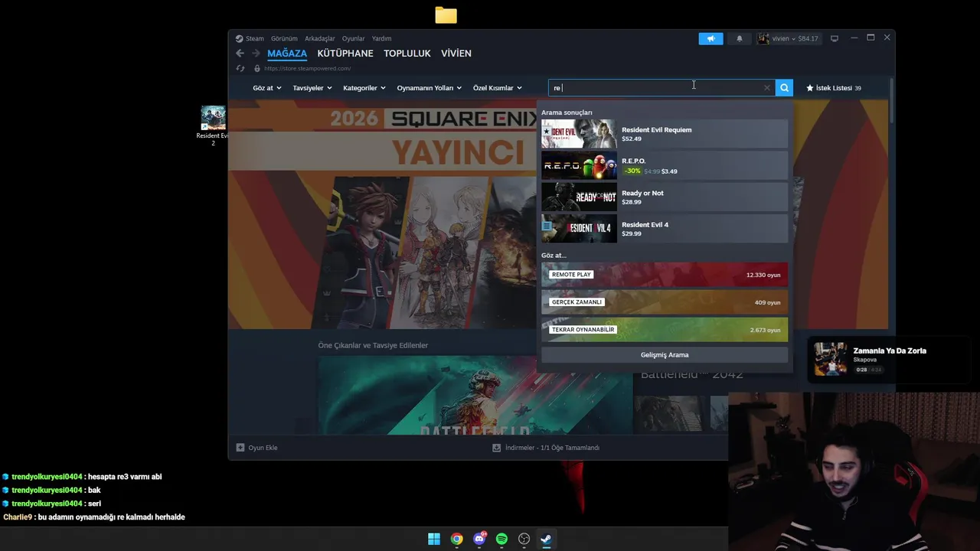Open the Görünüm menu
Image resolution: width=980 pixels, height=551 pixels.
coord(284,38)
